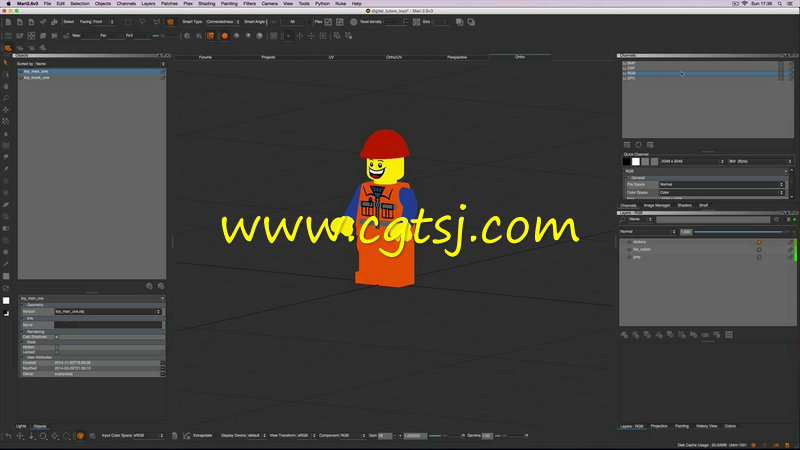The image size is (800, 450).
Task: Click the add object icon below Objects list
Action: point(149,286)
